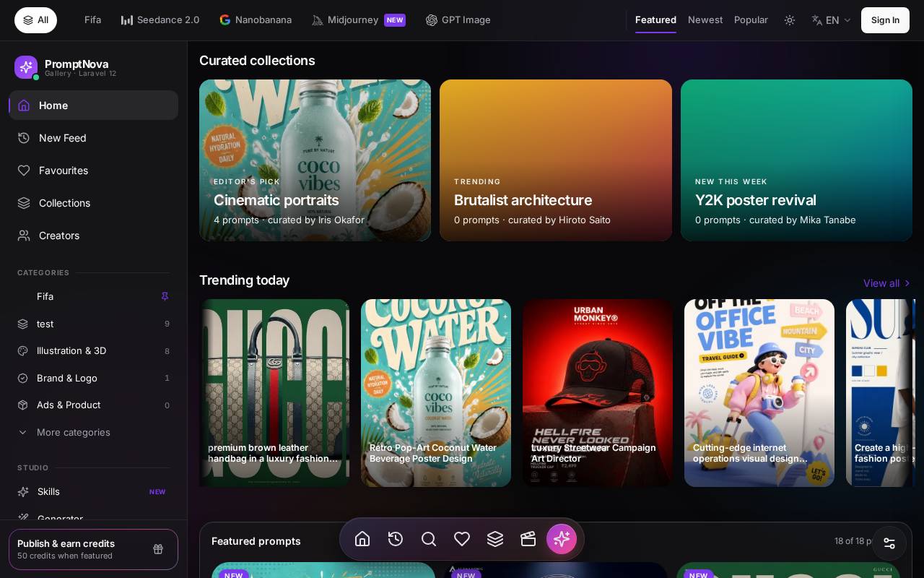Screen dimensions: 924x578
Task: Click the clapperboard icon in the floating dock
Action: [528, 539]
